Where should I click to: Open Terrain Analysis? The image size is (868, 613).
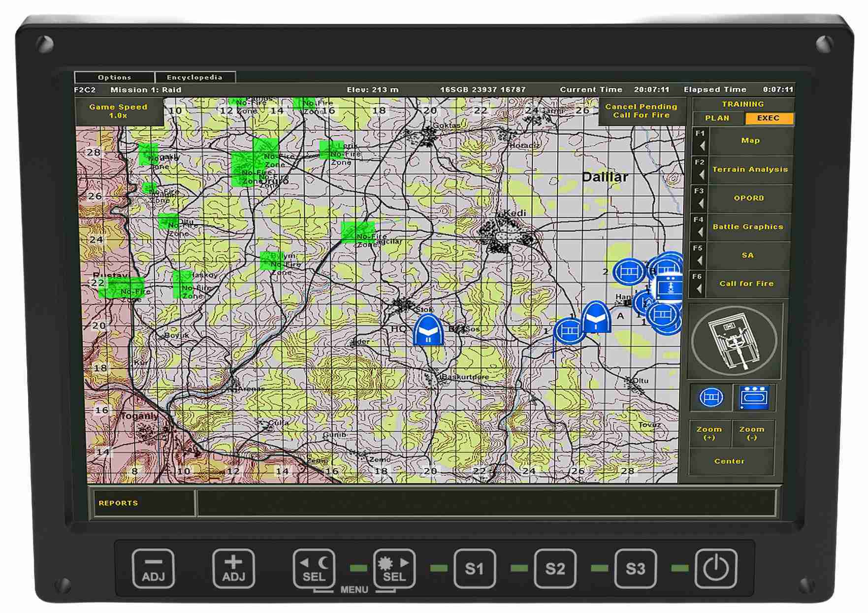(750, 169)
